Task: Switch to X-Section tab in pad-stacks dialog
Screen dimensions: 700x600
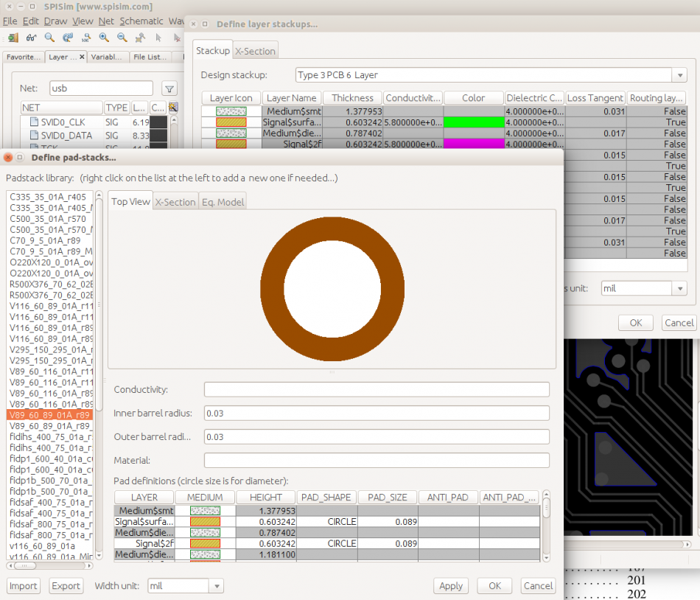Action: pyautogui.click(x=175, y=202)
